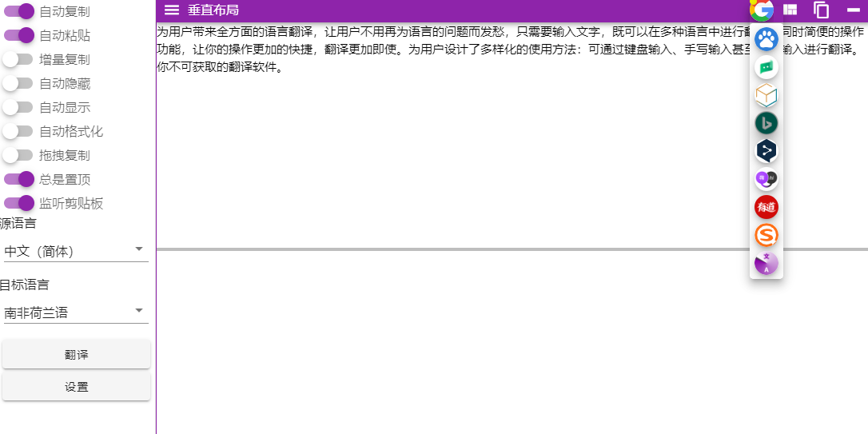The width and height of the screenshot is (868, 434).
Task: Open the 源语言 dropdown showing 中文（简体）
Action: 75,251
